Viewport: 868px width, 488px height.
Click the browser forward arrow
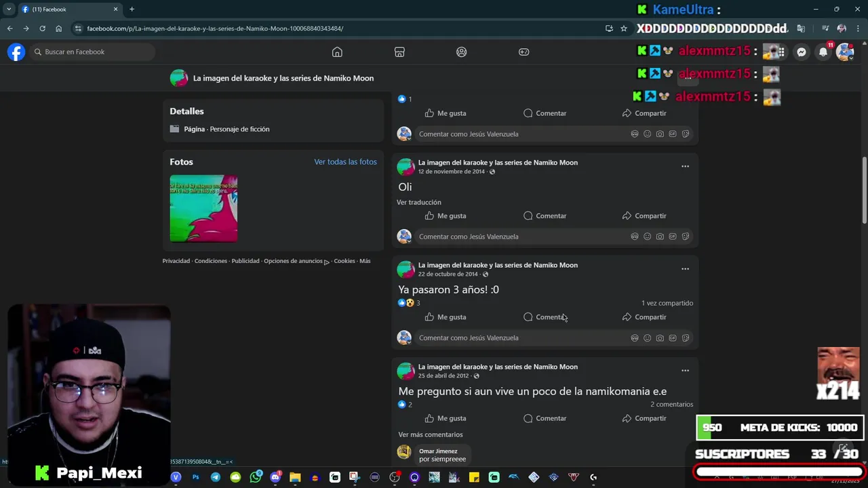pos(26,28)
